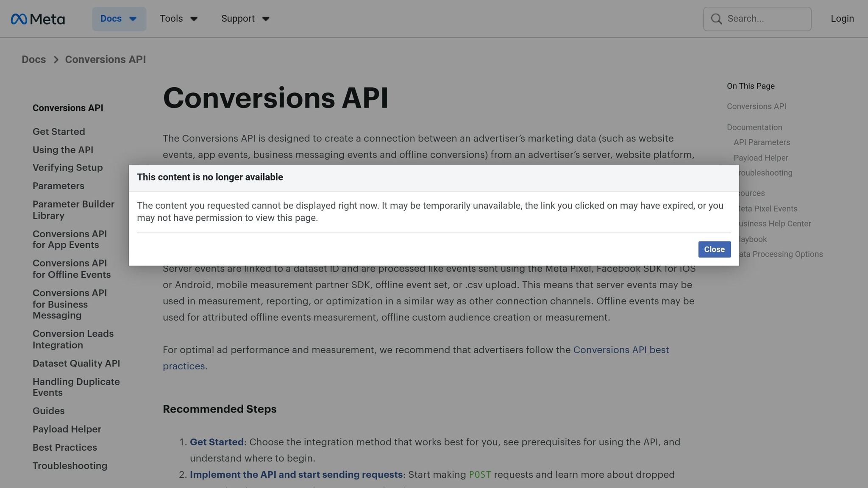The width and height of the screenshot is (868, 488).
Task: Click the On This Page label
Action: click(751, 86)
